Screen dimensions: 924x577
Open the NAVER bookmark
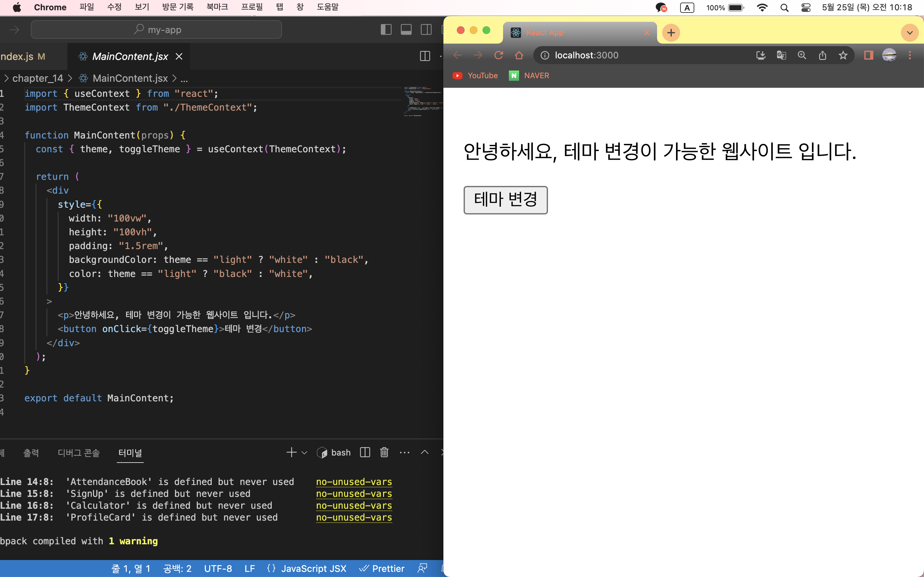[536, 75]
